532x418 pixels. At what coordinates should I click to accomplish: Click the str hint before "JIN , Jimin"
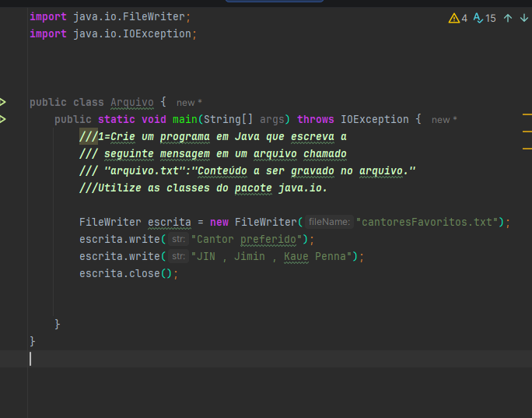click(x=178, y=256)
